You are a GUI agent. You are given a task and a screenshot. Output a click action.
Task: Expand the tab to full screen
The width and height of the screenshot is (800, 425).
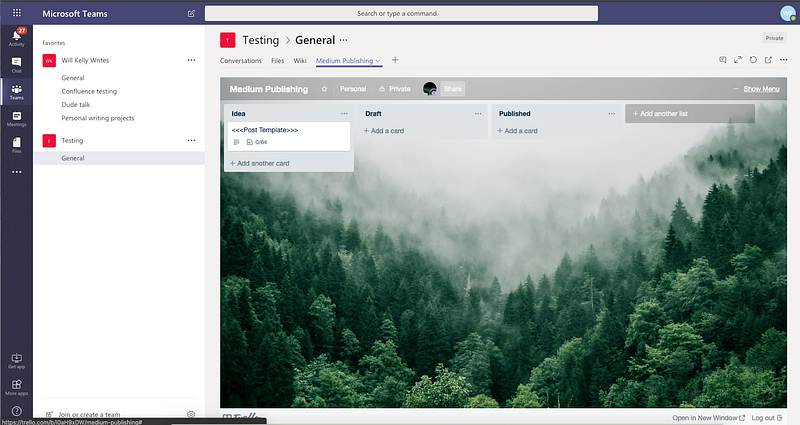tap(738, 60)
